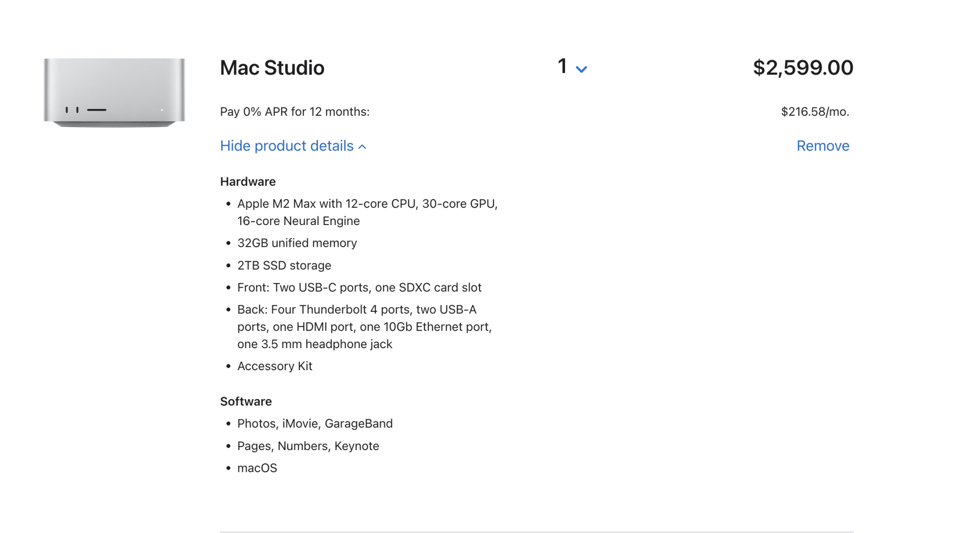The width and height of the screenshot is (980, 533).
Task: Click the Front: Two USB-C ports line
Action: (359, 287)
